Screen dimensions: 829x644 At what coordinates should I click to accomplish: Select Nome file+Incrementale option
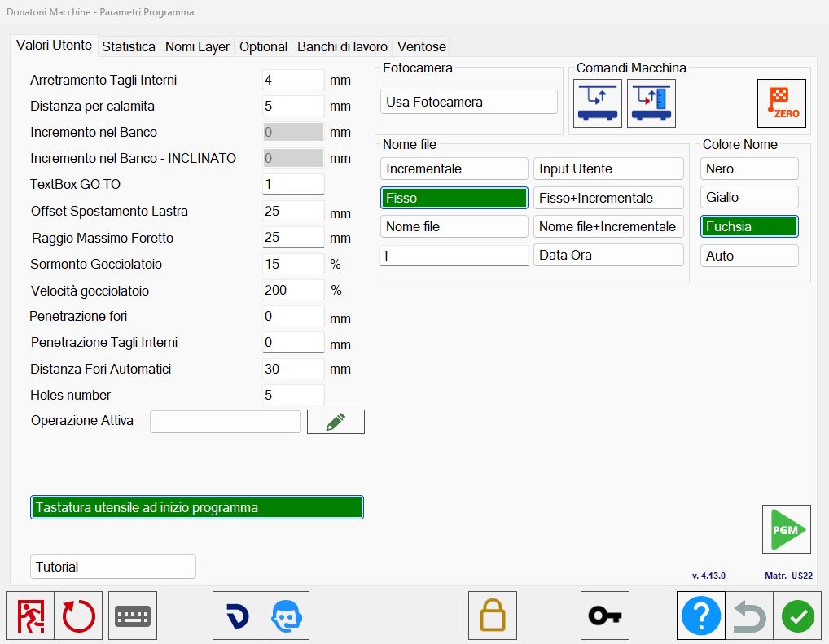click(608, 226)
